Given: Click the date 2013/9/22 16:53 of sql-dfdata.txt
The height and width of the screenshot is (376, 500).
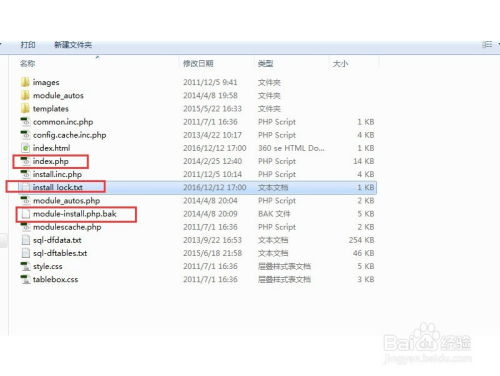Looking at the screenshot, I should pos(212,240).
